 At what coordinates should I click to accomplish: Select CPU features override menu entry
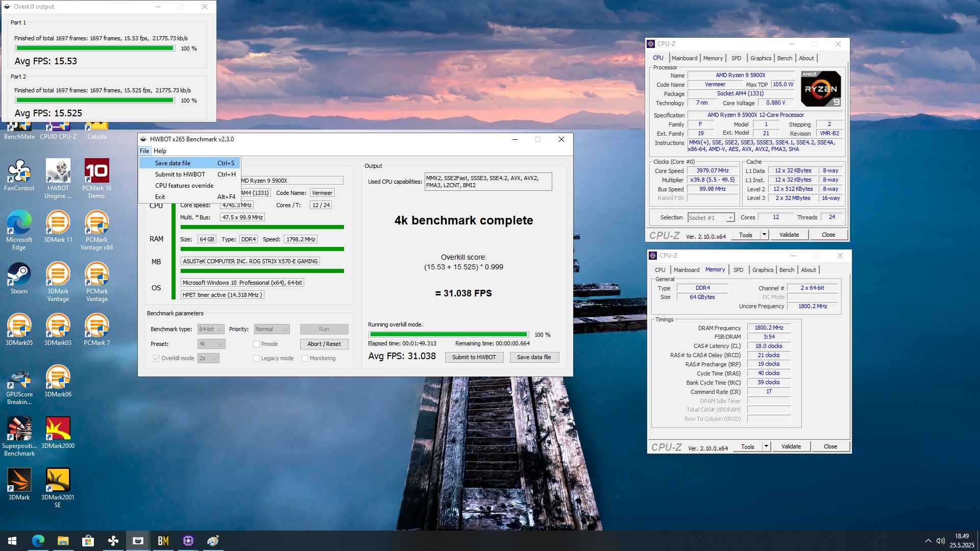[189, 186]
